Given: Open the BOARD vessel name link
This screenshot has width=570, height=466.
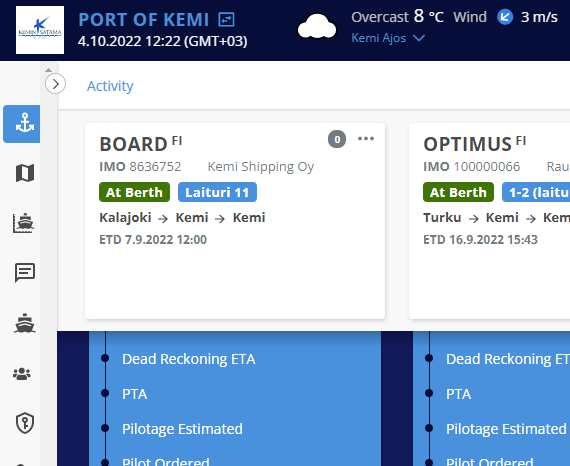Looking at the screenshot, I should click(x=133, y=144).
